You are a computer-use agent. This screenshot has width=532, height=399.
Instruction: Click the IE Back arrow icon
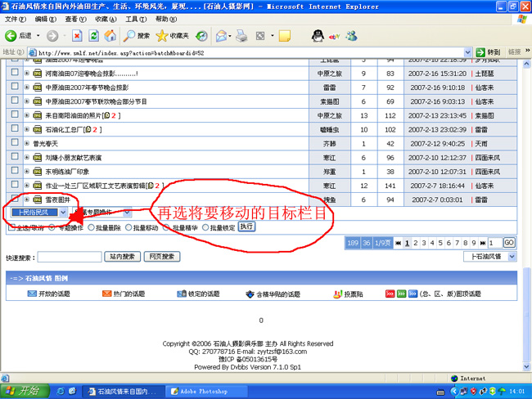pos(11,36)
